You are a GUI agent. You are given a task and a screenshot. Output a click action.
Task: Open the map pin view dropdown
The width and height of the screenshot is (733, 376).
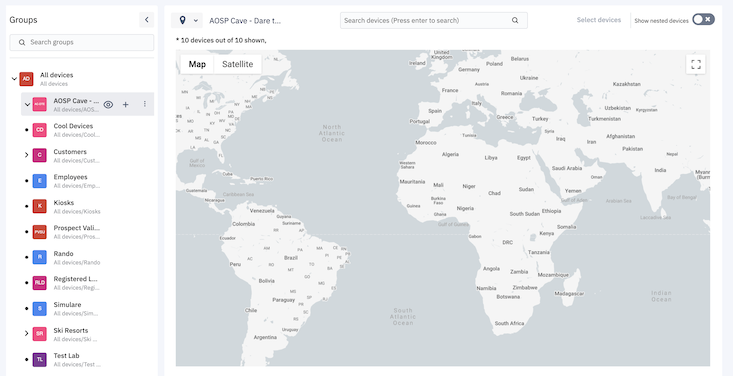pyautogui.click(x=187, y=20)
